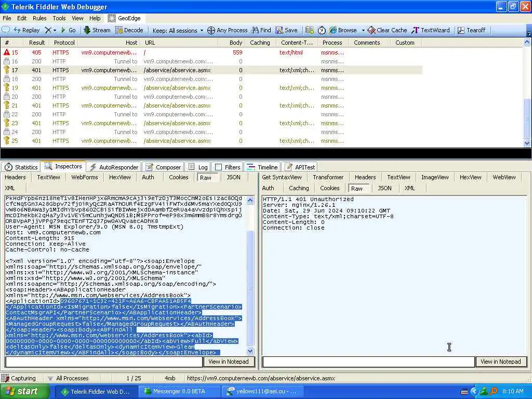Click the magnifier tray icon

pos(494,392)
